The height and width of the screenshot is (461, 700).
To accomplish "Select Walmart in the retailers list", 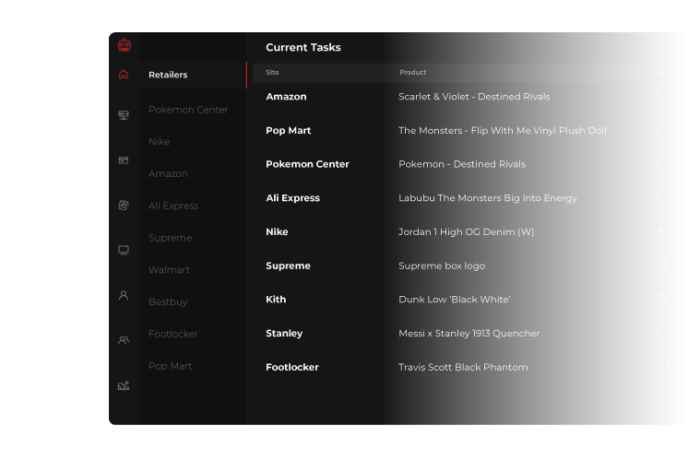I will [x=169, y=270].
